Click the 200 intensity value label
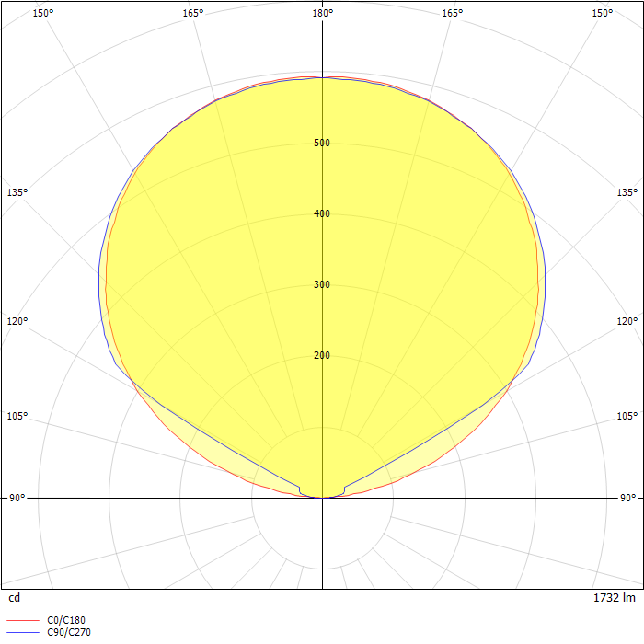The height and width of the screenshot is (644, 644). pos(322,355)
